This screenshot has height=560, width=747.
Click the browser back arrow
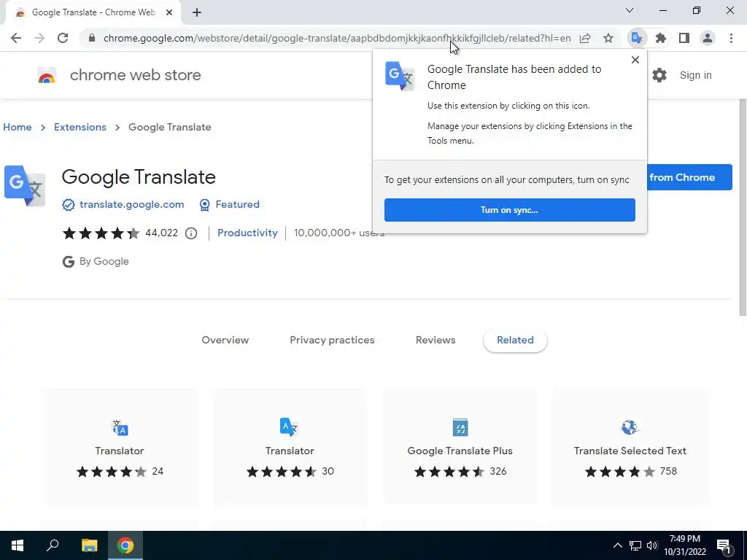16,38
